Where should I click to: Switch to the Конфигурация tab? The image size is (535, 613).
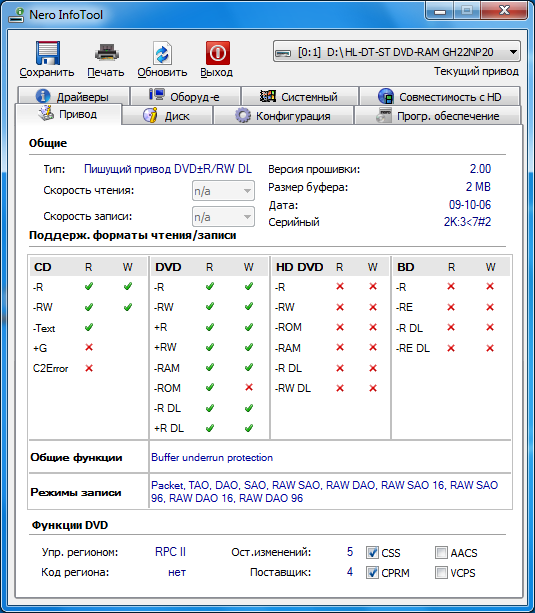283,116
